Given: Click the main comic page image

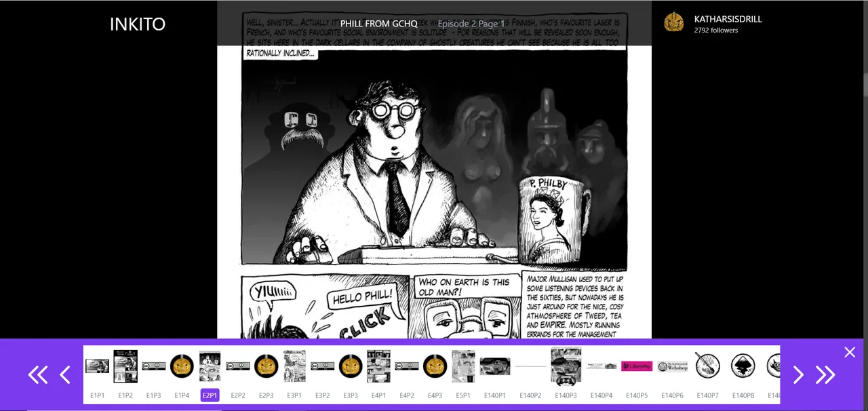Looking at the screenshot, I should (x=434, y=170).
